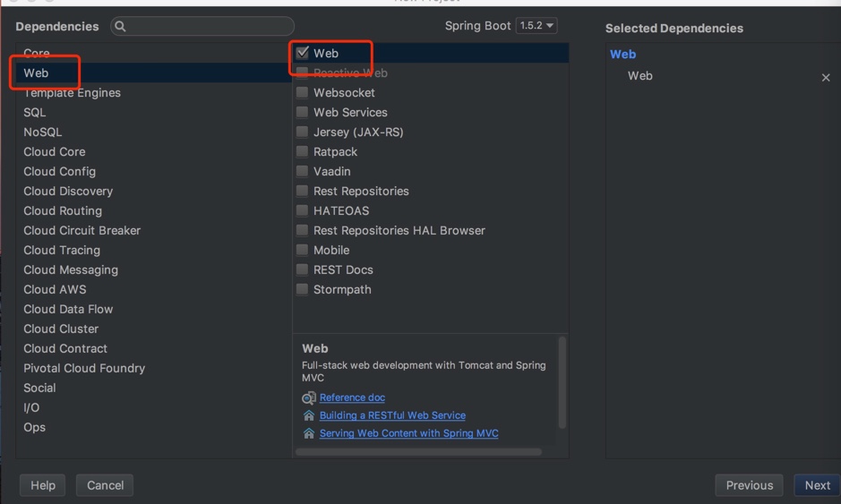Select the SQL category
Viewport: 841px width, 504px height.
pos(35,112)
